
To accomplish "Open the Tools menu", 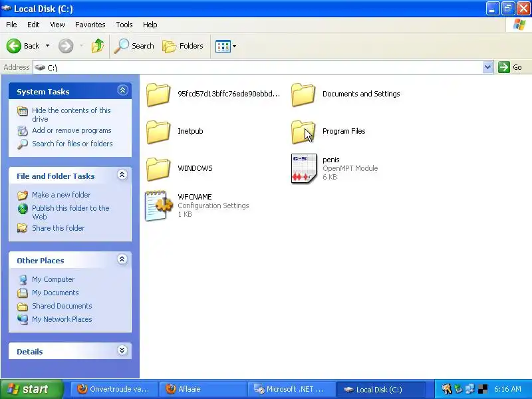I will click(x=124, y=25).
